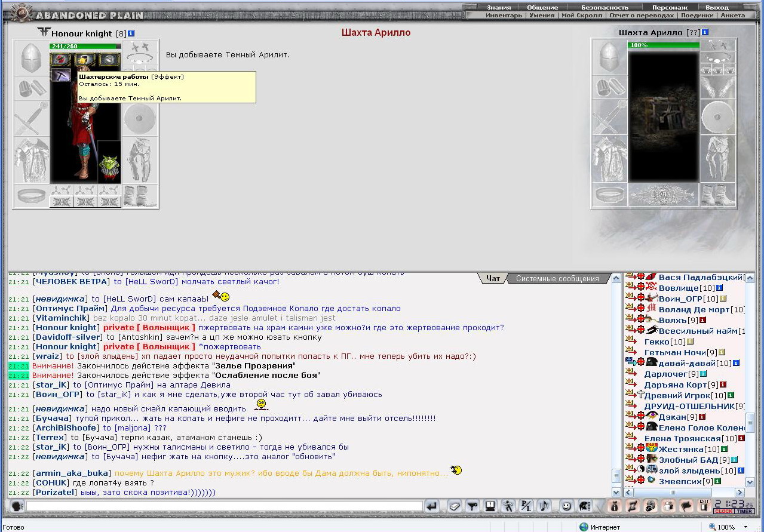Click player Гетьман Ночи in list

tap(675, 352)
